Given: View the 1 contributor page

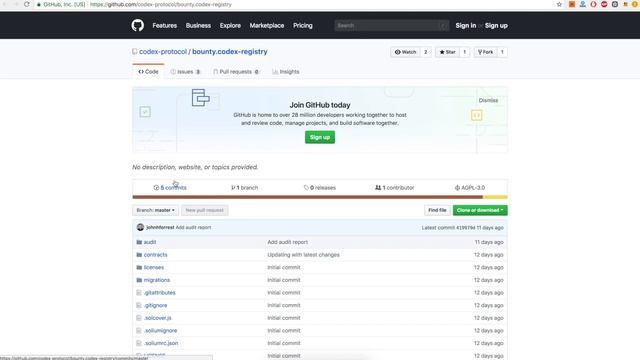Looking at the screenshot, I should 395,188.
